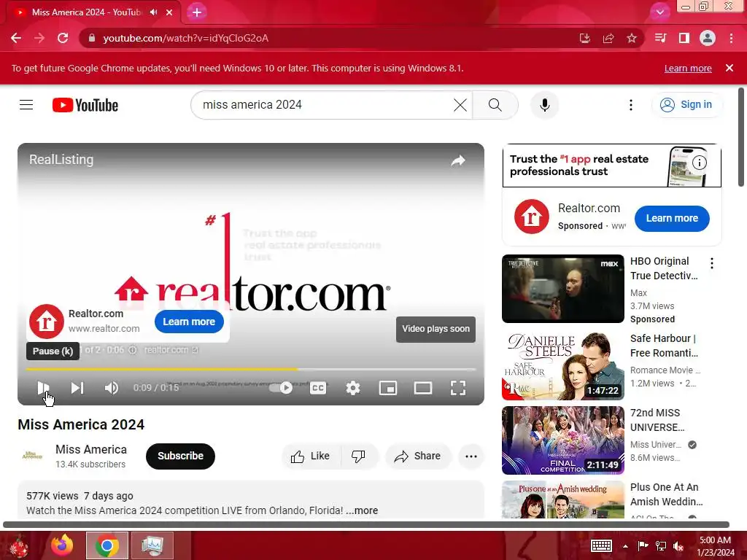The height and width of the screenshot is (560, 747).
Task: Subscribe to Miss America channel
Action: click(x=181, y=456)
